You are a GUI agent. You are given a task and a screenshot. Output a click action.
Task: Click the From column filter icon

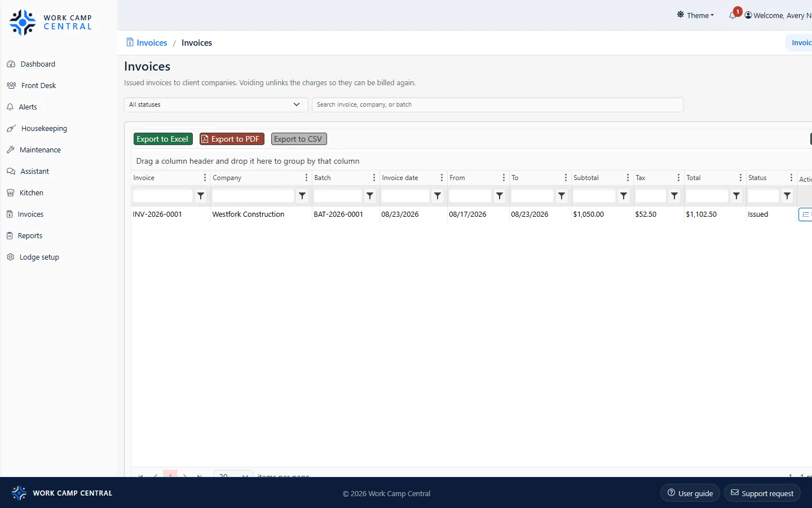[500, 196]
